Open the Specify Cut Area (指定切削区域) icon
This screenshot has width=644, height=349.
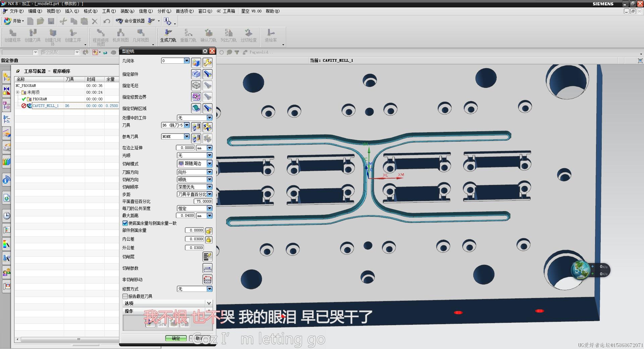click(196, 108)
